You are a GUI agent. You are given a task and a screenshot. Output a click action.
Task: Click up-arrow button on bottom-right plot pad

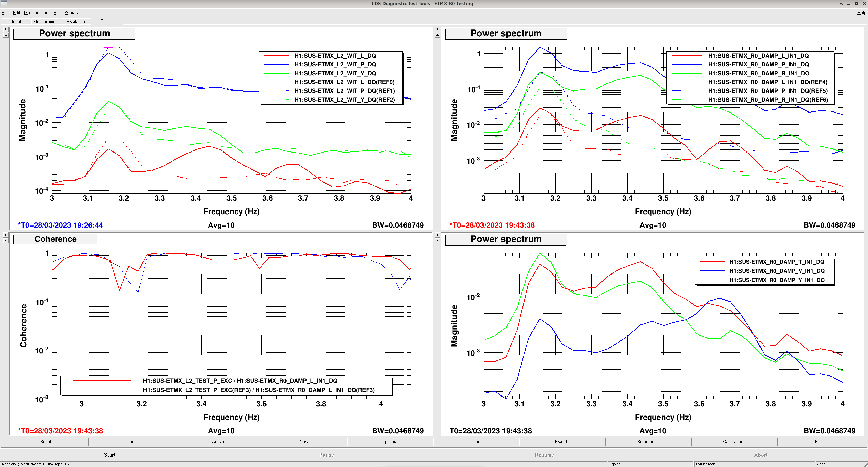click(437, 241)
